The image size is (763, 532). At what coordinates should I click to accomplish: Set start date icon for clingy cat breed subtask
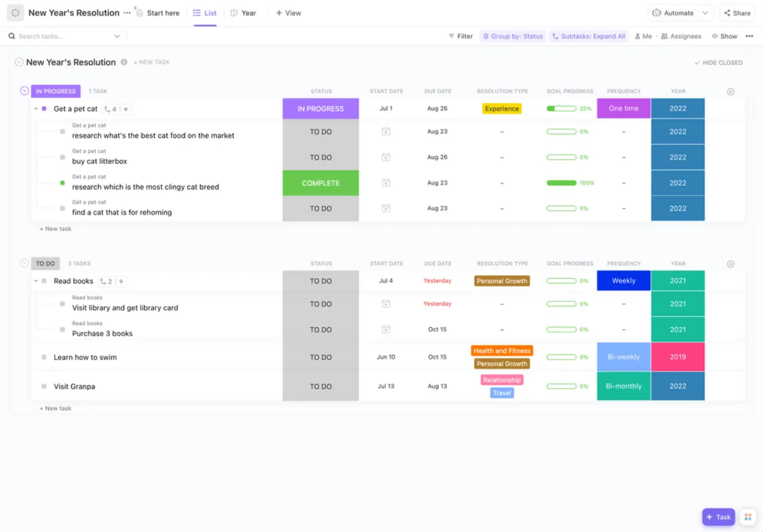point(386,183)
